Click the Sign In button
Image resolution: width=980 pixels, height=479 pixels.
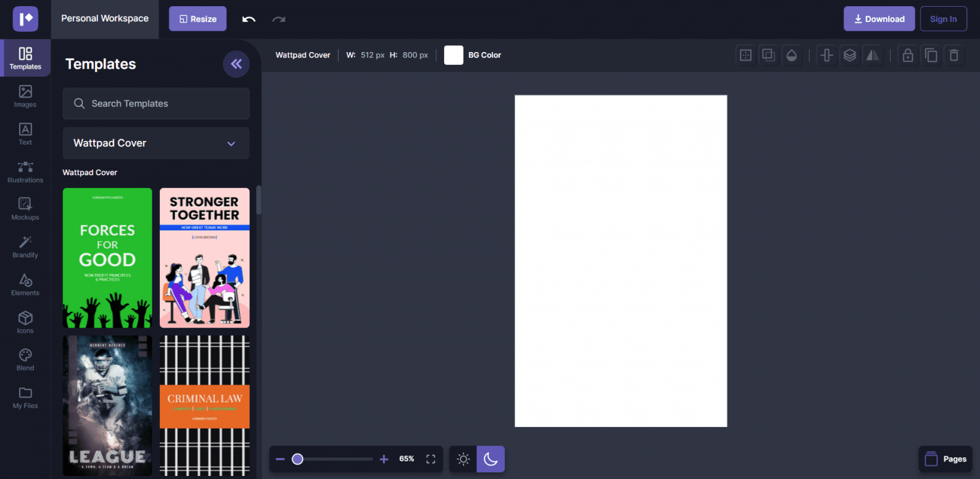tap(943, 19)
